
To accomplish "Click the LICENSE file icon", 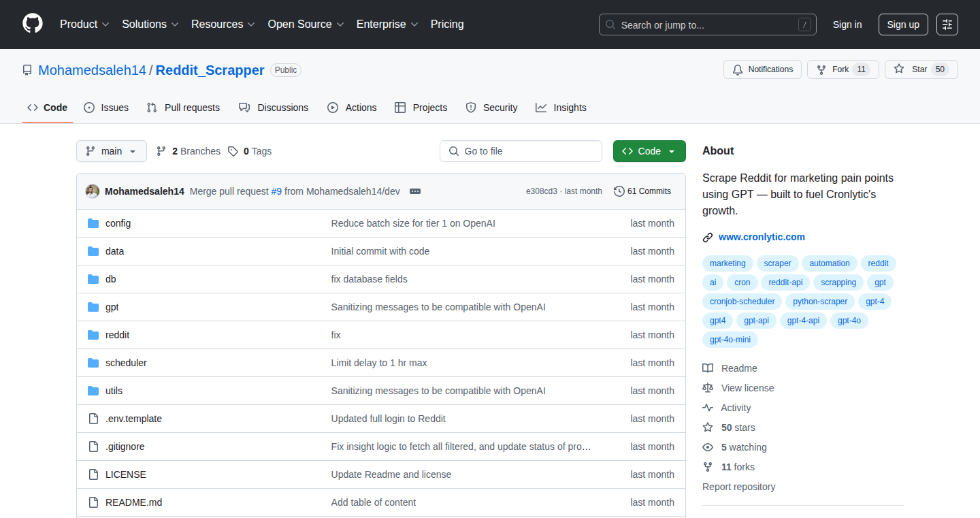I will coord(93,474).
